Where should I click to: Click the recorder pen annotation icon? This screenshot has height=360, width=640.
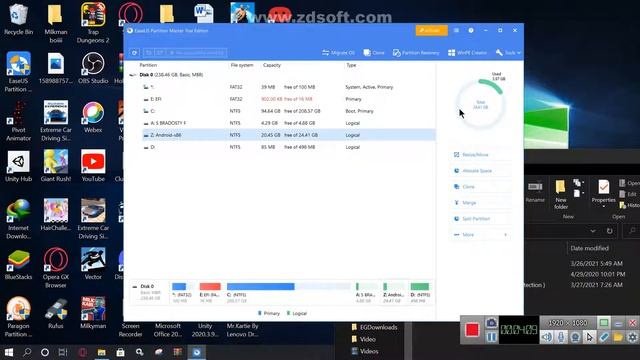tap(604, 337)
